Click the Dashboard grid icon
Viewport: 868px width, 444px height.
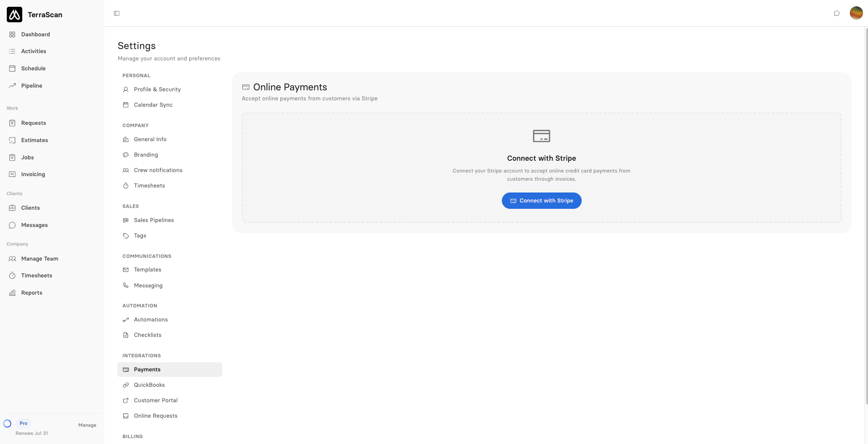[x=12, y=35]
